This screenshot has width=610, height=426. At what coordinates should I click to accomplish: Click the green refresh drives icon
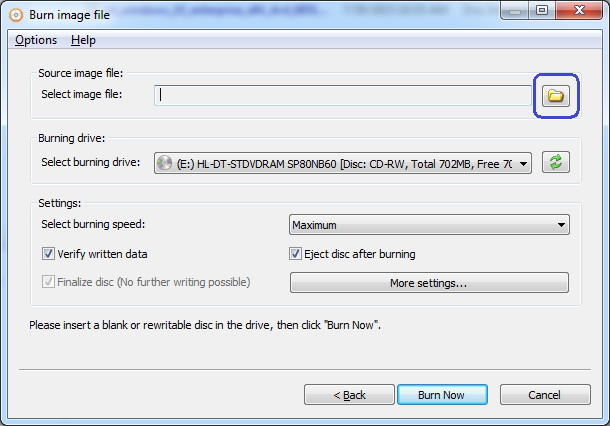pos(556,162)
